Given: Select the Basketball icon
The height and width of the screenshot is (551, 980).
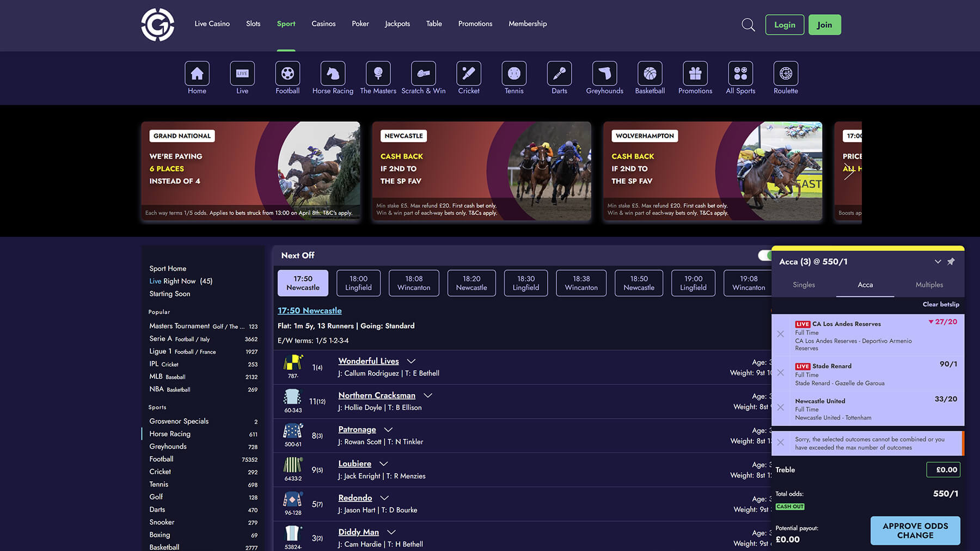Looking at the screenshot, I should pyautogui.click(x=650, y=74).
